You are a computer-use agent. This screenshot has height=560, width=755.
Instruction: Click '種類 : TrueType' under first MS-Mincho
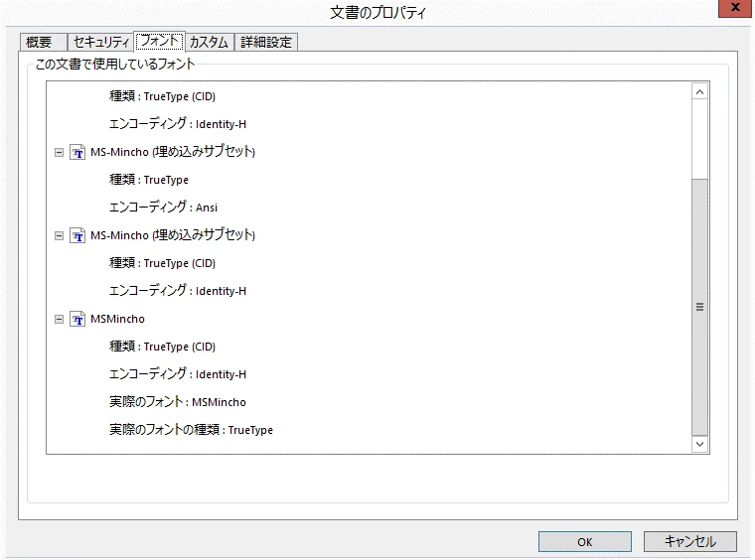click(x=149, y=180)
